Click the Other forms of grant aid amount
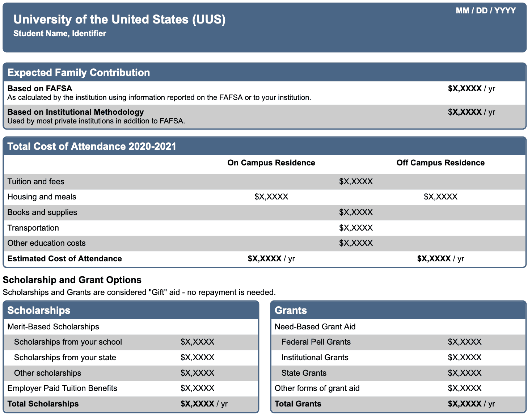The image size is (532, 417). coord(465,388)
